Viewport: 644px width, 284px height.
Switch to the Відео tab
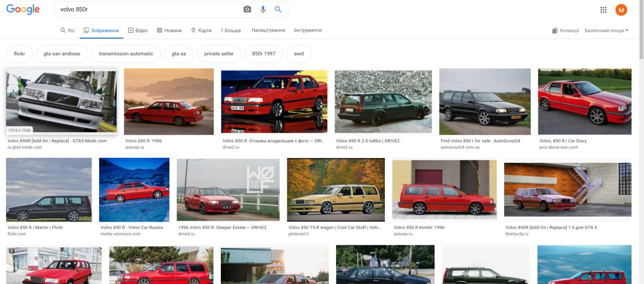[138, 31]
